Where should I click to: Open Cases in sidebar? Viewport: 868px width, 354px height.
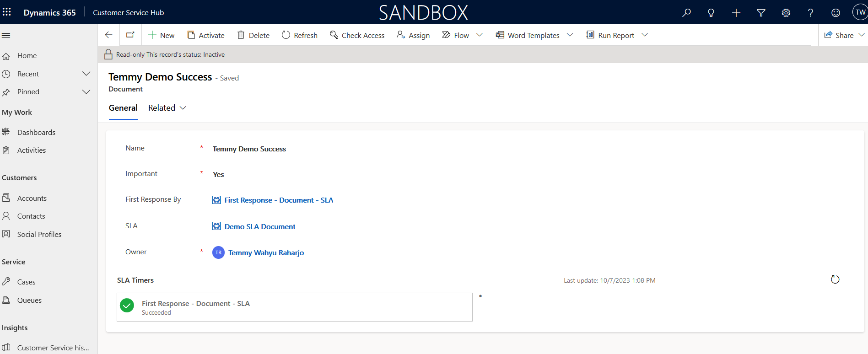click(26, 282)
